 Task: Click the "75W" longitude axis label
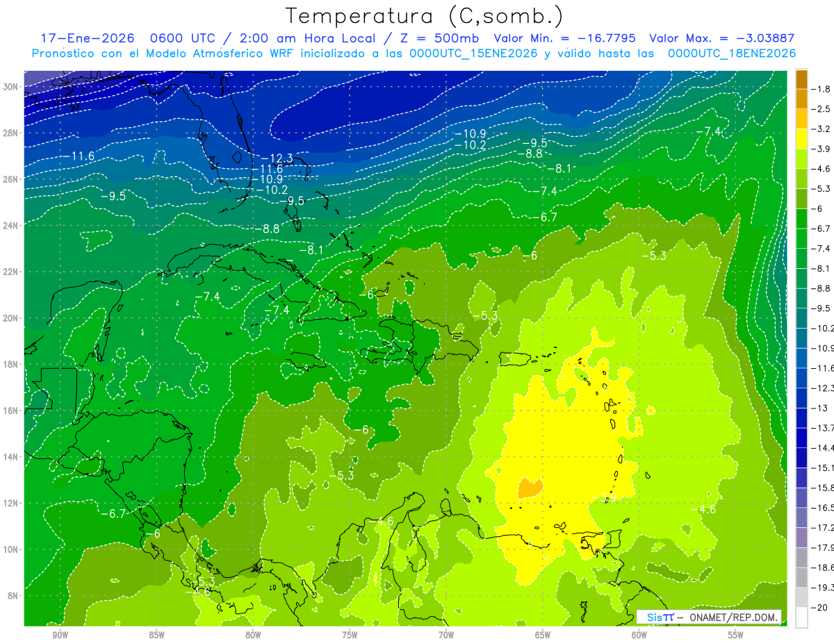(x=350, y=634)
